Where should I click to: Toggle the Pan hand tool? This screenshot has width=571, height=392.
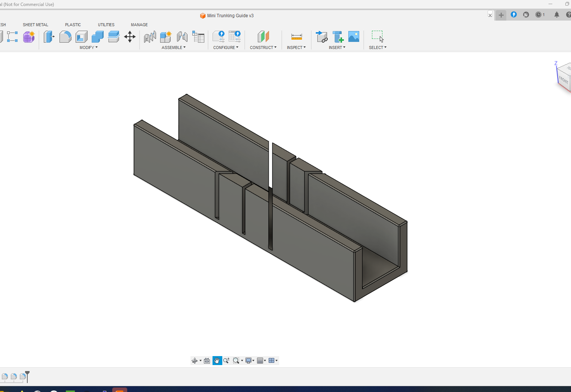click(x=217, y=361)
